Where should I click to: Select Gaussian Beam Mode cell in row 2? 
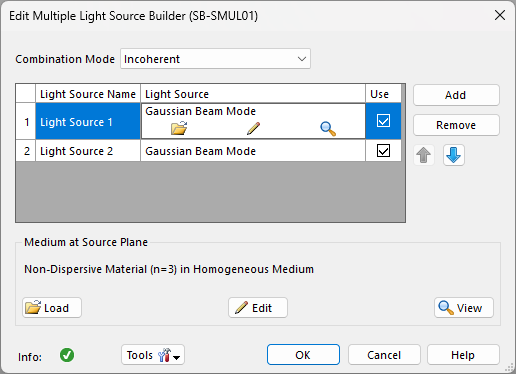pos(253,151)
